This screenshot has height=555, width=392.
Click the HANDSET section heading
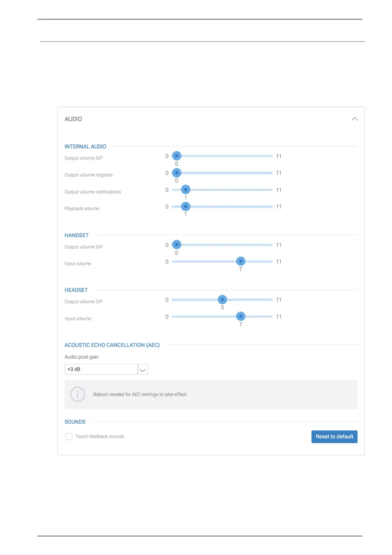76,235
